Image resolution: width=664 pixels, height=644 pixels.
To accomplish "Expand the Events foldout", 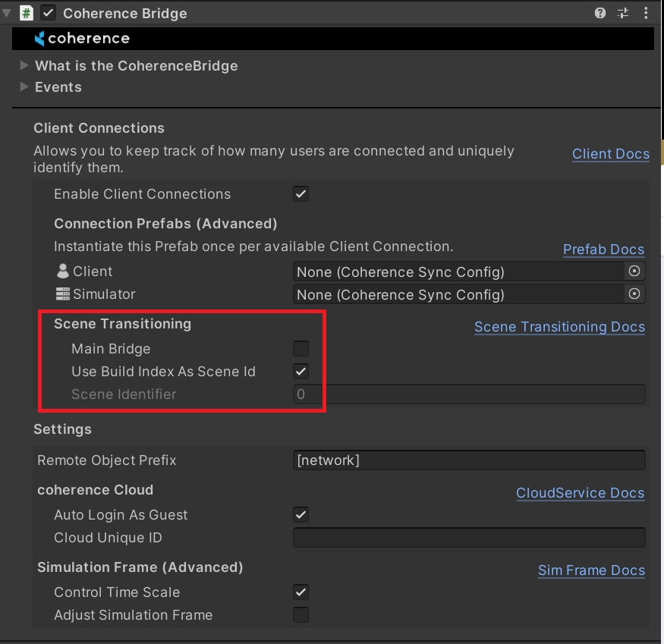I will point(24,87).
